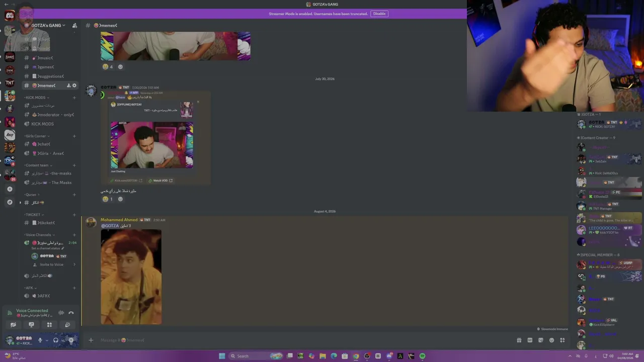Open the GIF picker
The height and width of the screenshot is (362, 644).
coord(530,340)
